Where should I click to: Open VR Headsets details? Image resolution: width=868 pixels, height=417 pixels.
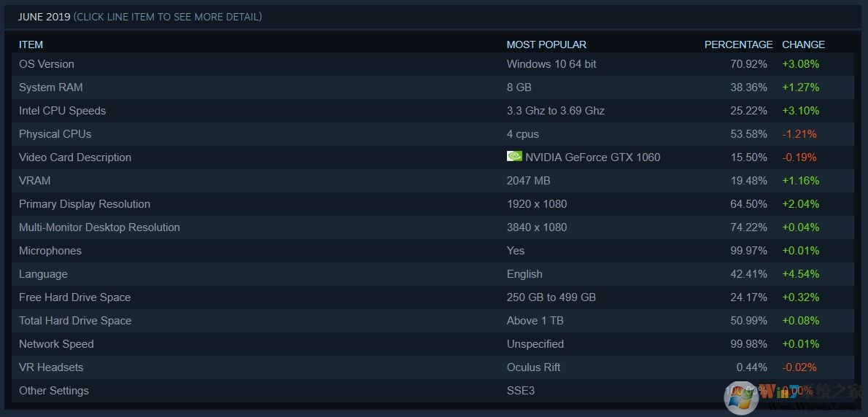(x=51, y=367)
